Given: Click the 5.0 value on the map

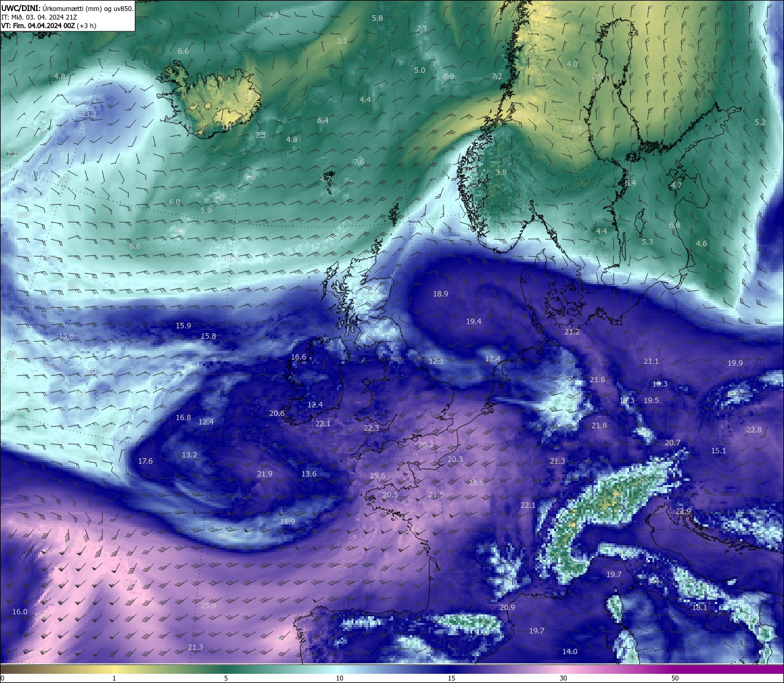Looking at the screenshot, I should tap(420, 70).
